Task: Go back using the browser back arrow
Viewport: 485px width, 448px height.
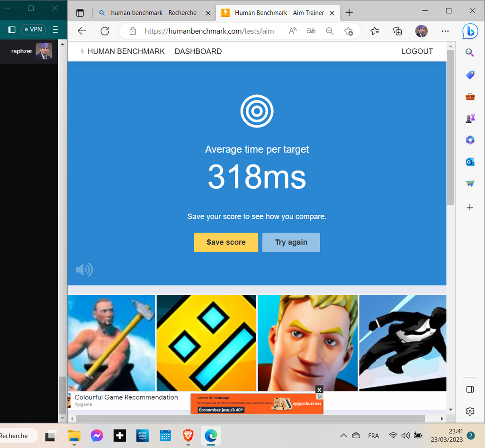Action: (82, 31)
